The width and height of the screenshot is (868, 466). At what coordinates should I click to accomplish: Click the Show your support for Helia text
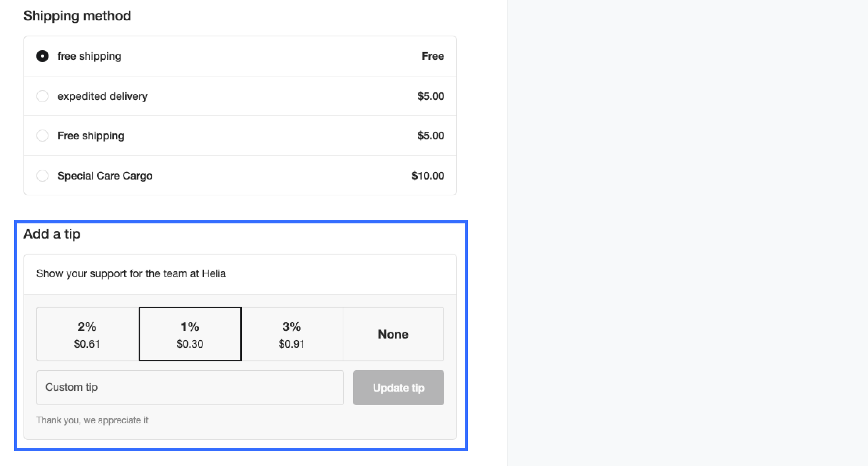tap(131, 273)
